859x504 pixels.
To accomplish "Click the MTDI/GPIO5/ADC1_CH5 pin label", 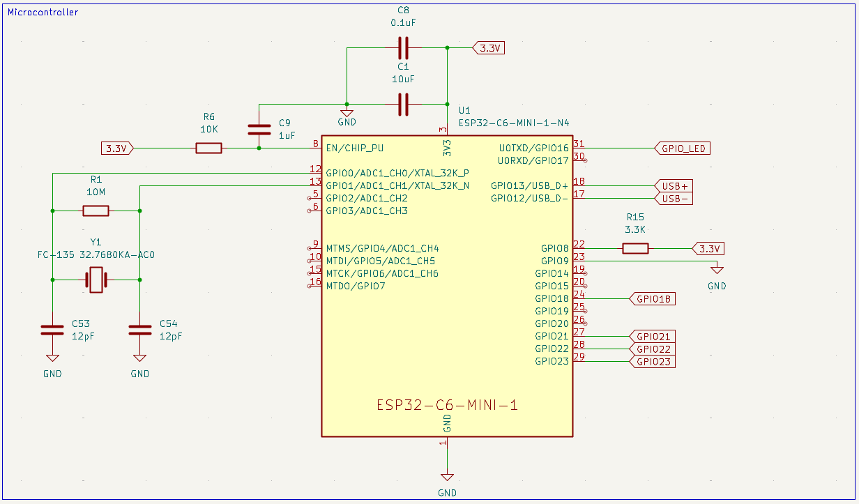I will click(x=382, y=261).
